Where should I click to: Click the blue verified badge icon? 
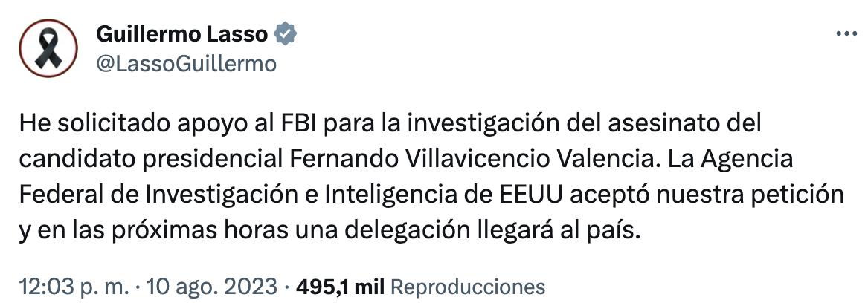pos(286,34)
